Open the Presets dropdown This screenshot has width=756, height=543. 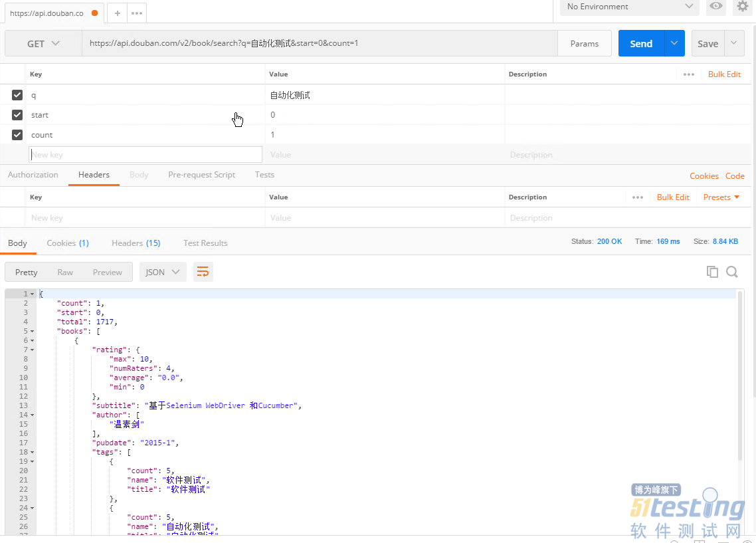(721, 197)
